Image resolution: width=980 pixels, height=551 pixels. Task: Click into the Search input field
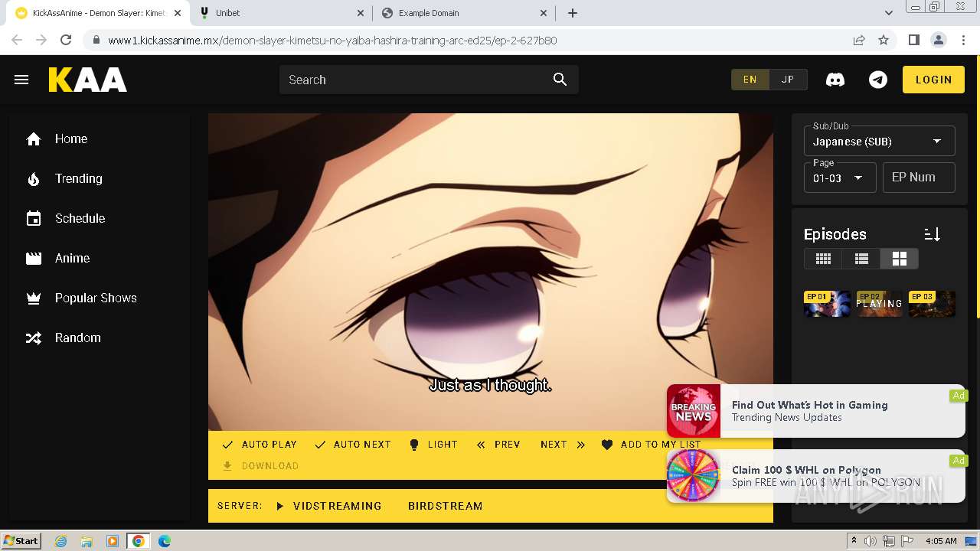[x=417, y=80]
